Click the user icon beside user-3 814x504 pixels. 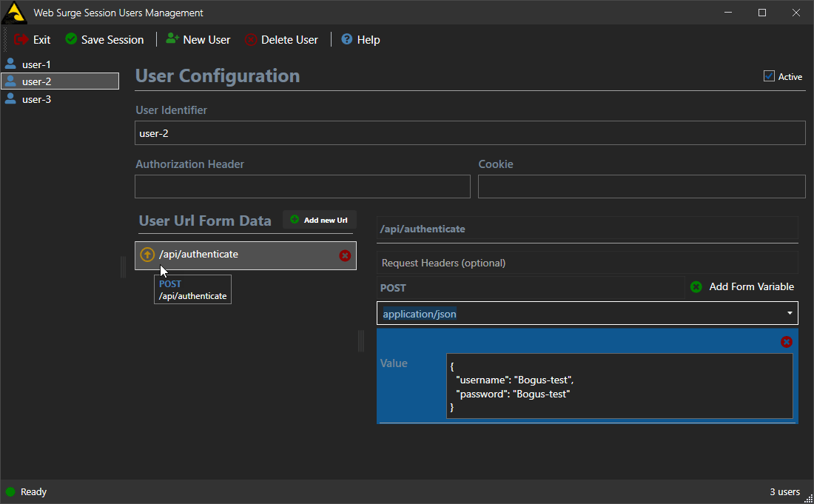[x=10, y=98]
